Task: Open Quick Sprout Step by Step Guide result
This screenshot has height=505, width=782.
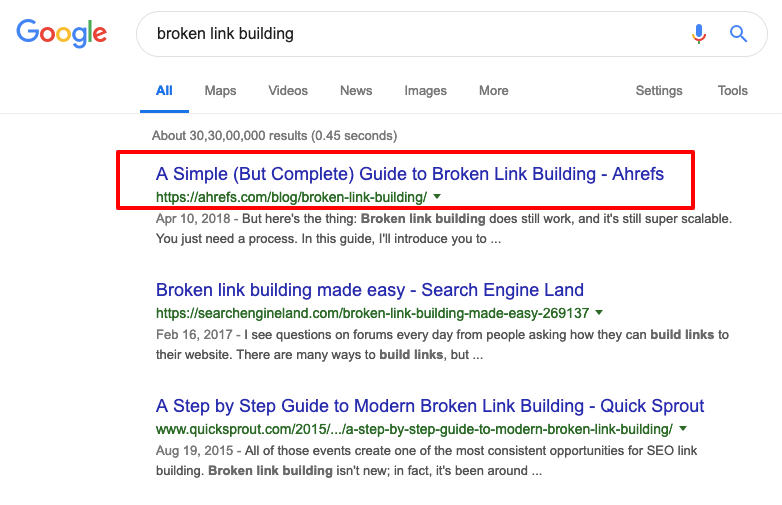Action: click(430, 406)
